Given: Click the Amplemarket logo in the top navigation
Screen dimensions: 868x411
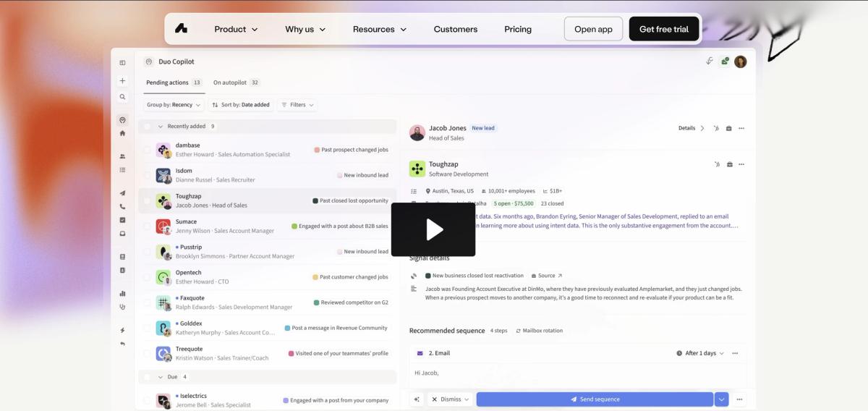Looking at the screenshot, I should click(x=181, y=29).
